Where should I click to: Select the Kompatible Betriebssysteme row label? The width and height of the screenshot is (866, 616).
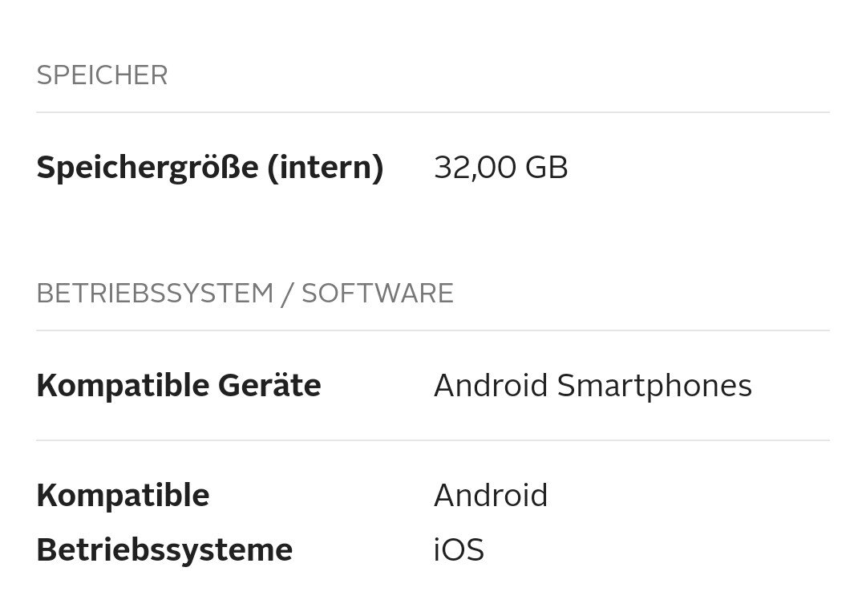(x=164, y=522)
